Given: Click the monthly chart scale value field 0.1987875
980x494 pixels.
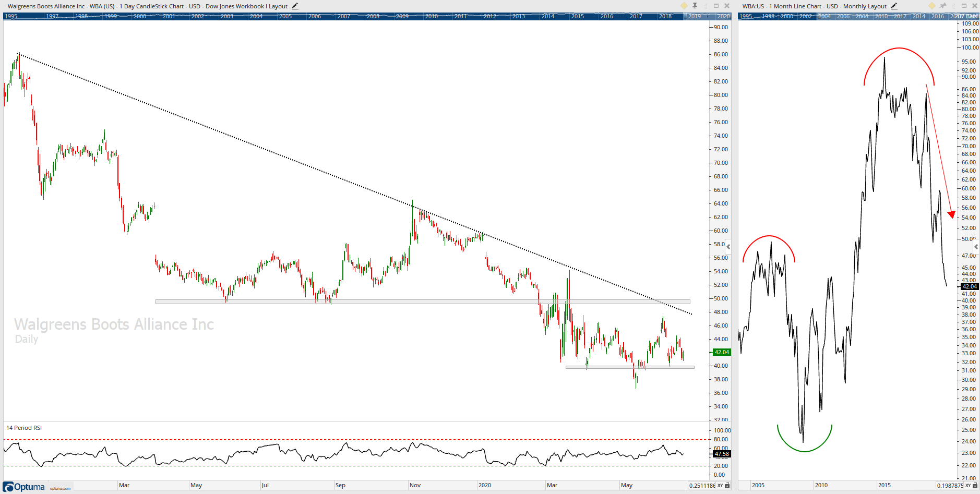Looking at the screenshot, I should (x=950, y=486).
